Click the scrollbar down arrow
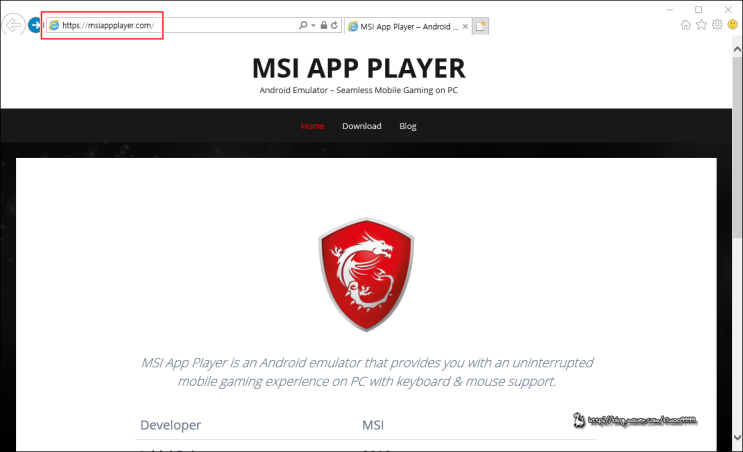This screenshot has height=452, width=743. pyautogui.click(x=737, y=437)
